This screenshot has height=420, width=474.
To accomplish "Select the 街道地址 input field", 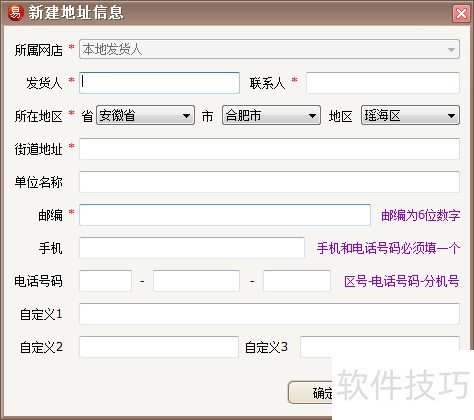I will click(269, 149).
